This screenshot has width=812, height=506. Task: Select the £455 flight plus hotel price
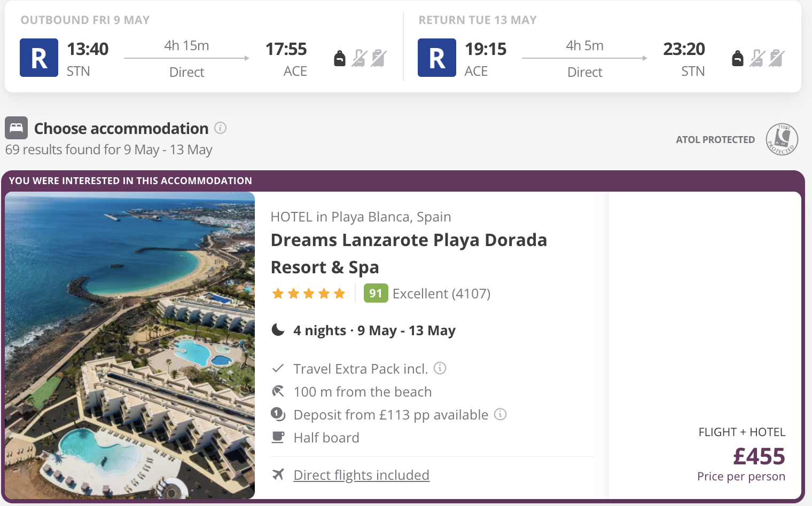pyautogui.click(x=759, y=456)
